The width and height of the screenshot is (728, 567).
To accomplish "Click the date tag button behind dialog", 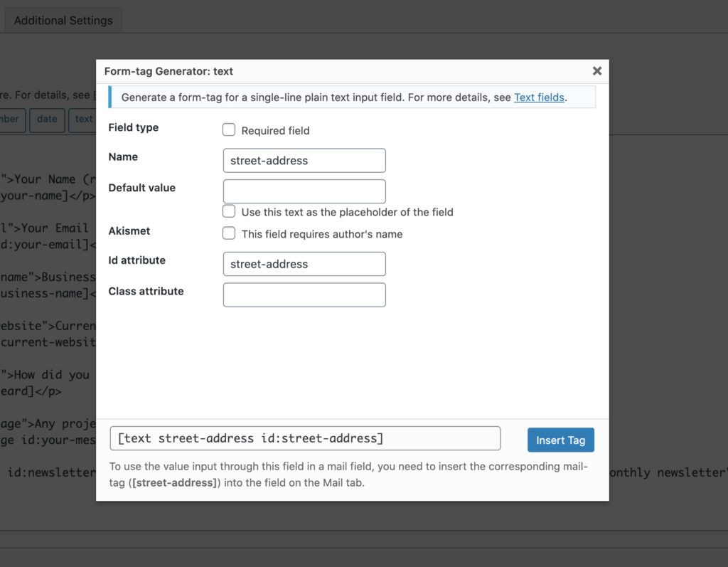I will point(47,120).
